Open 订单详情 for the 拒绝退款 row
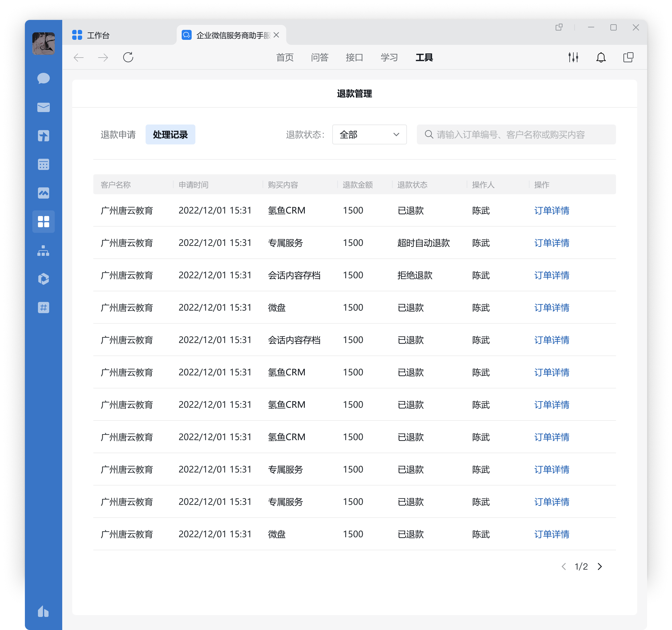Screen dimensions: 672x630 point(551,275)
